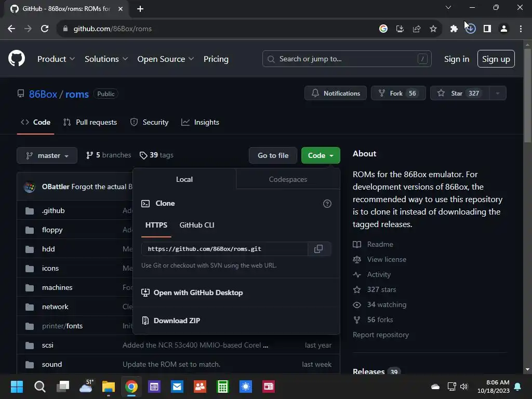Open the floppy folder
The height and width of the screenshot is (399, 532).
(x=52, y=230)
